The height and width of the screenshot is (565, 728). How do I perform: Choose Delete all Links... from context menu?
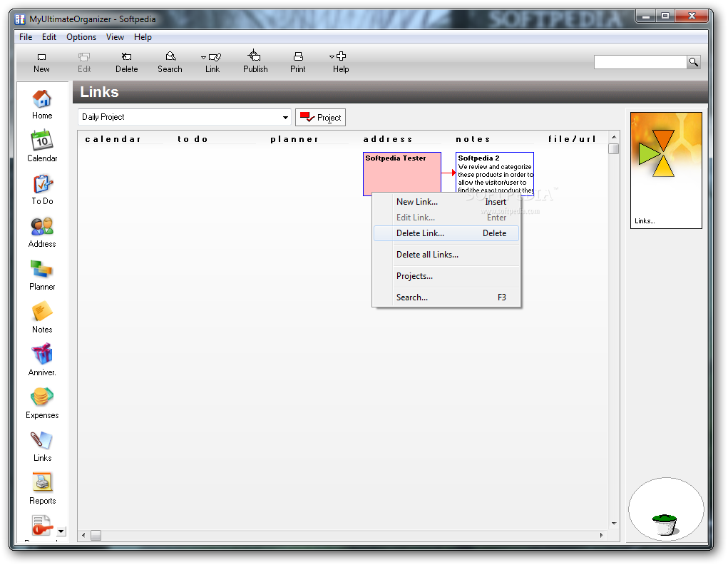(x=446, y=255)
